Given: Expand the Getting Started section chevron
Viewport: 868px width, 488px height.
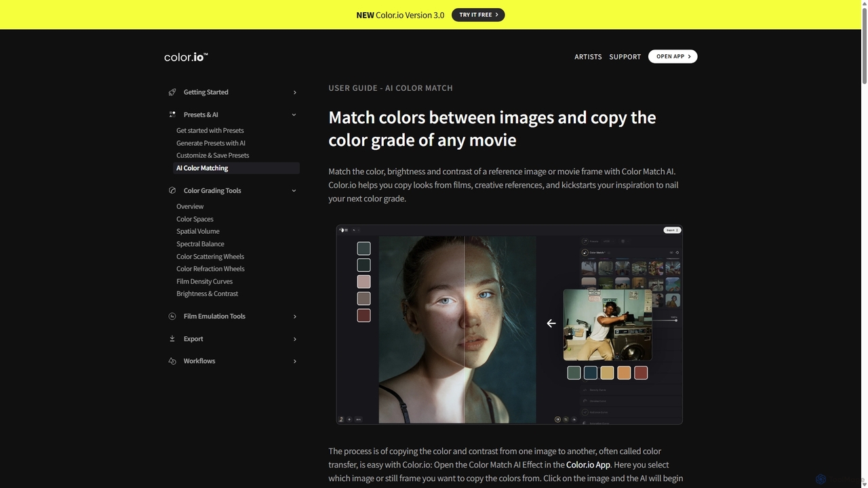Looking at the screenshot, I should pyautogui.click(x=294, y=92).
